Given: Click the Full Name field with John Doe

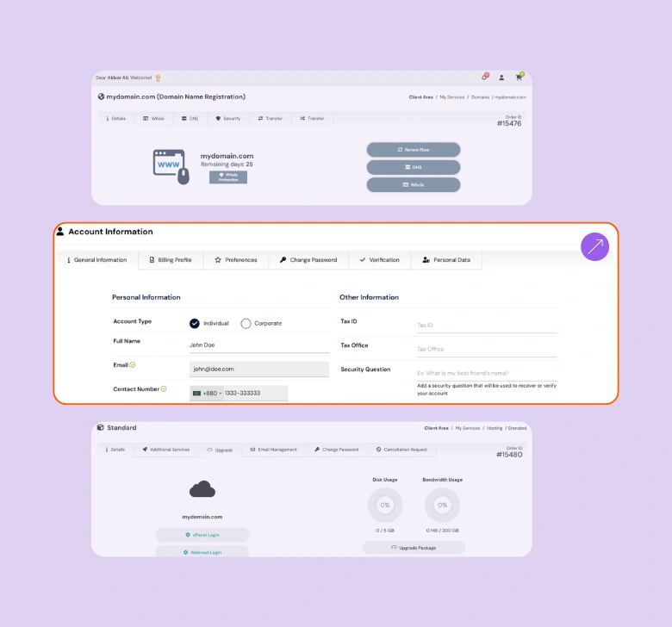Looking at the screenshot, I should click(x=259, y=345).
